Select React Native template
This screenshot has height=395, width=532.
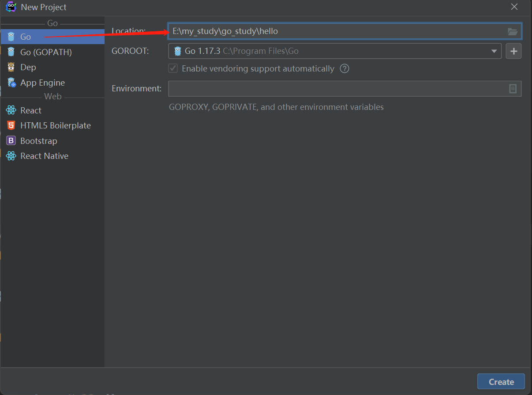pos(52,156)
